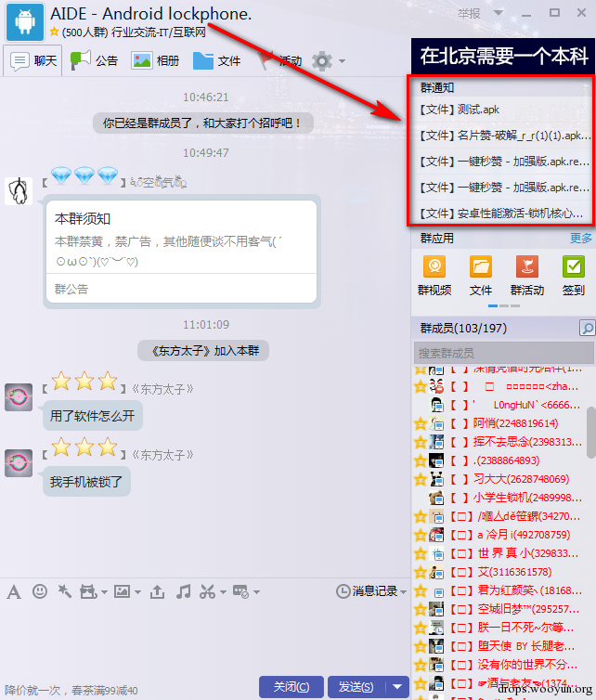This screenshot has width=596, height=700.
Task: Expand the message manager icon dropdown arrow
Action: (x=256, y=592)
